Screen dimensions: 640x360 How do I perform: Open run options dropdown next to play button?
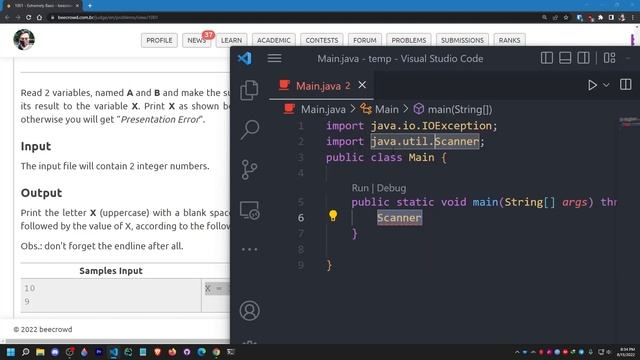pos(606,85)
